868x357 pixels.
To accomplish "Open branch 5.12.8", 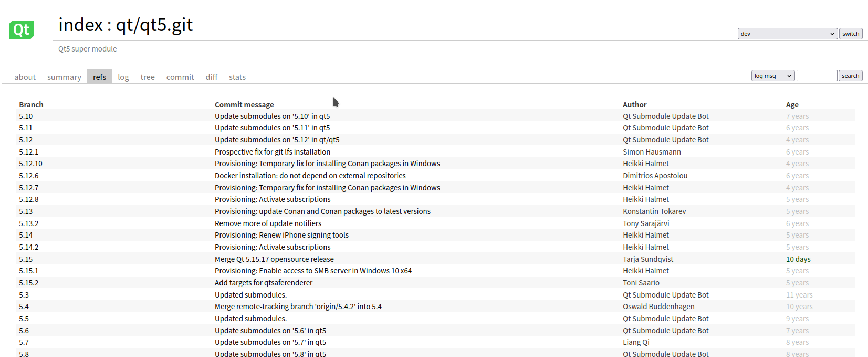I will 29,199.
